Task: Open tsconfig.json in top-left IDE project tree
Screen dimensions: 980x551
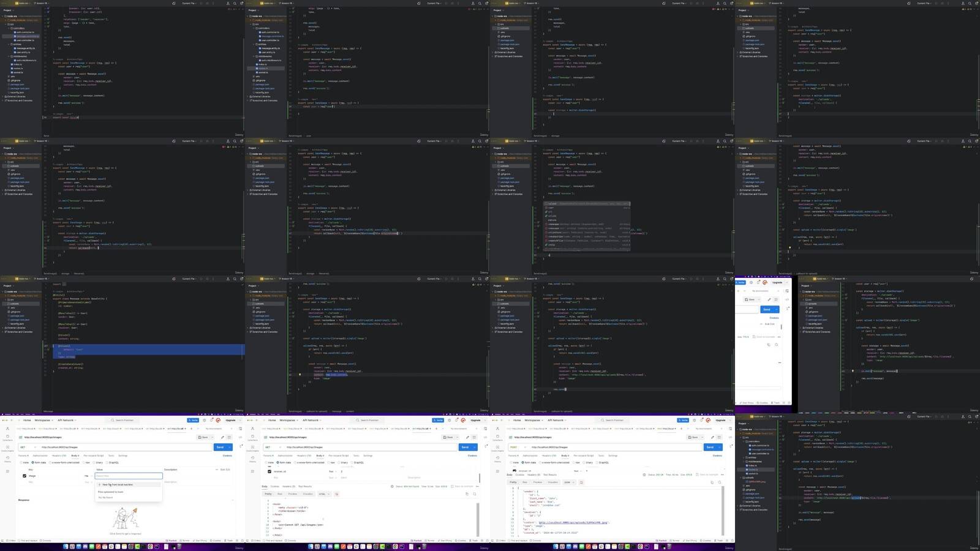Action: tap(17, 92)
